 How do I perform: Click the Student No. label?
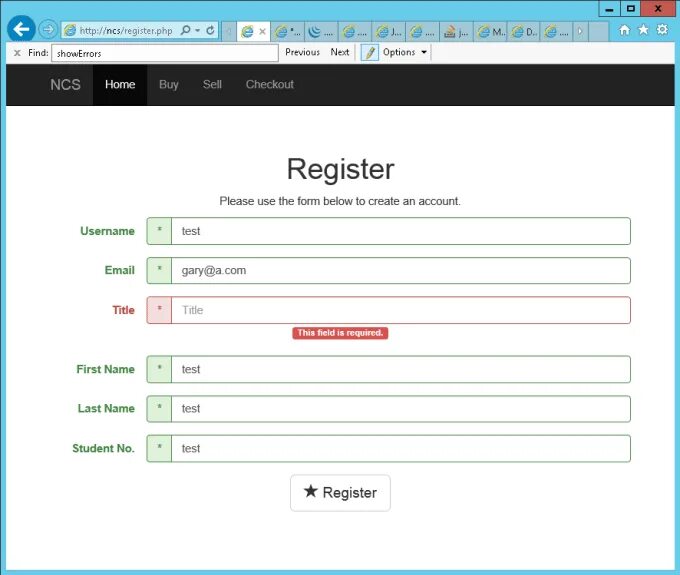(x=103, y=448)
